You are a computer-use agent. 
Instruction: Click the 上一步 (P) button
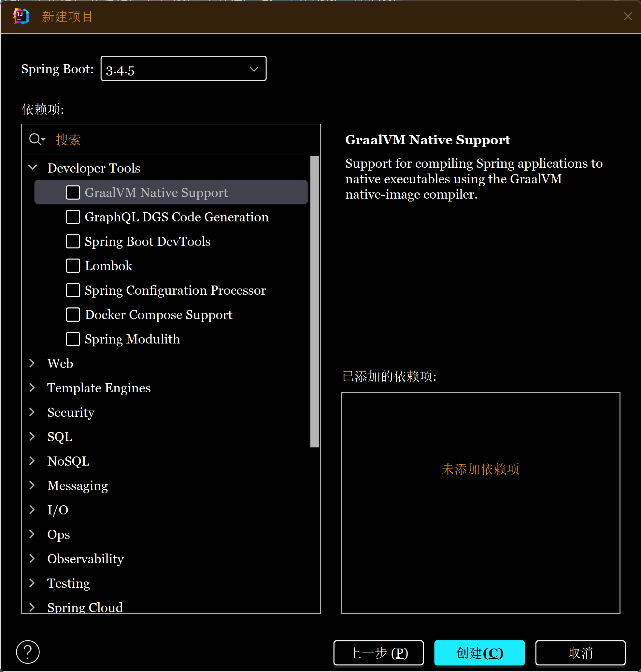(x=378, y=652)
